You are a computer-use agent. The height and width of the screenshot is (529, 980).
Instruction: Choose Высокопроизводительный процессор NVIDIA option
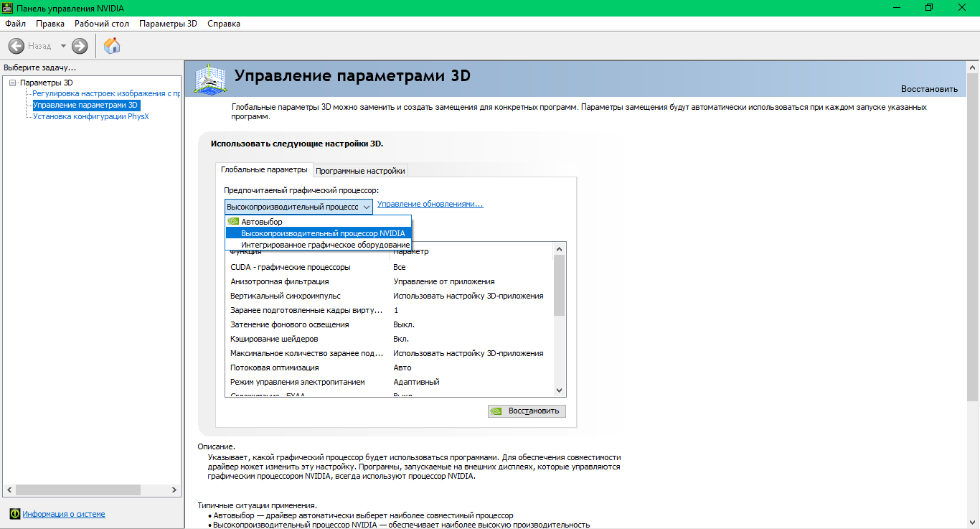pos(319,233)
